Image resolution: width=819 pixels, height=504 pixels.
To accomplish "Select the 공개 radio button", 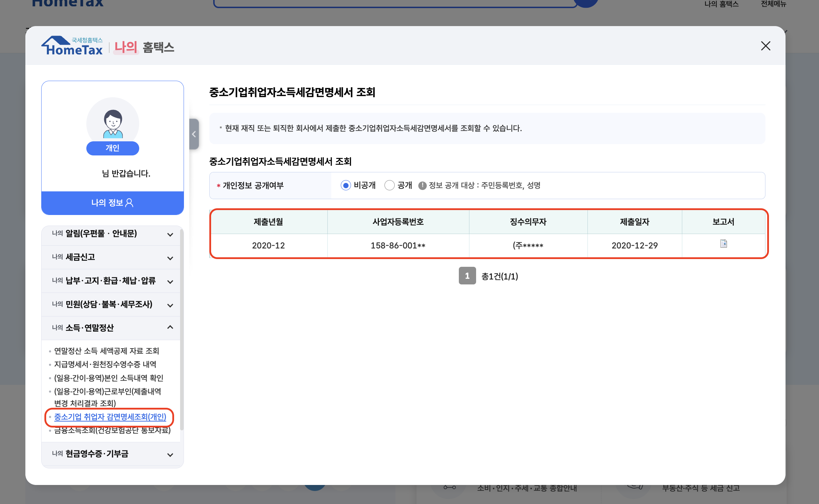I will coord(389,185).
